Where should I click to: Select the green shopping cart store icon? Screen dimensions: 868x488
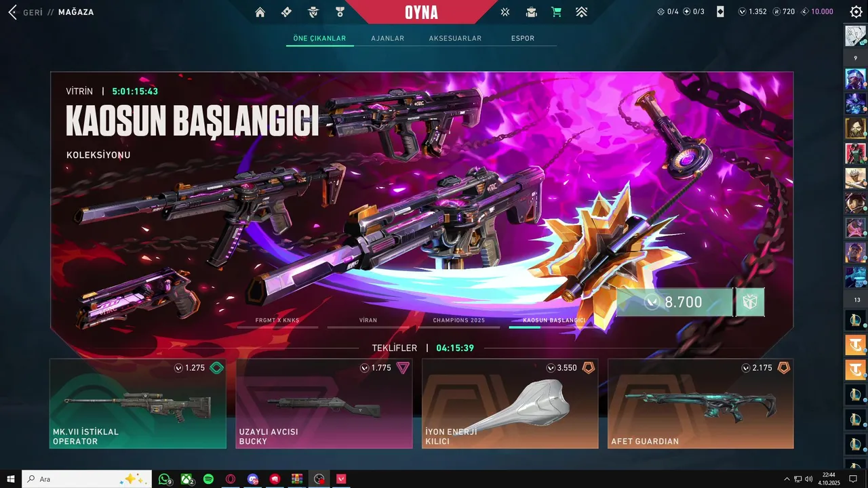tap(556, 12)
